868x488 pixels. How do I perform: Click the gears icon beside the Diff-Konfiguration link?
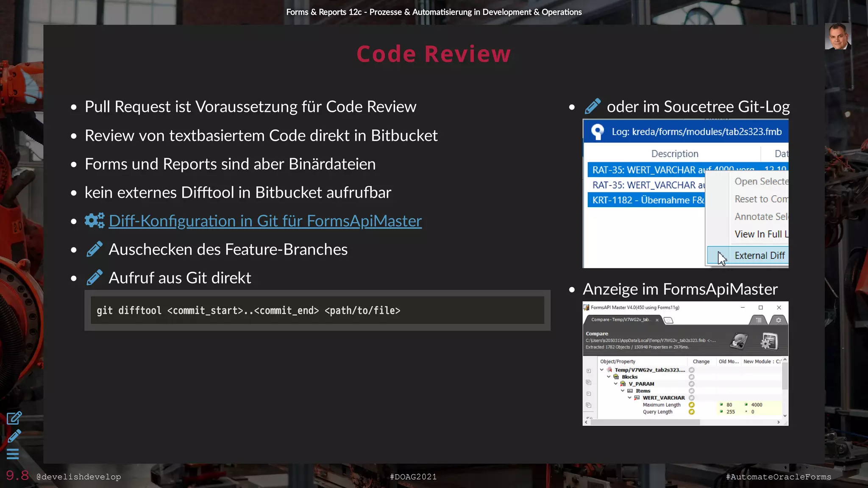click(94, 220)
